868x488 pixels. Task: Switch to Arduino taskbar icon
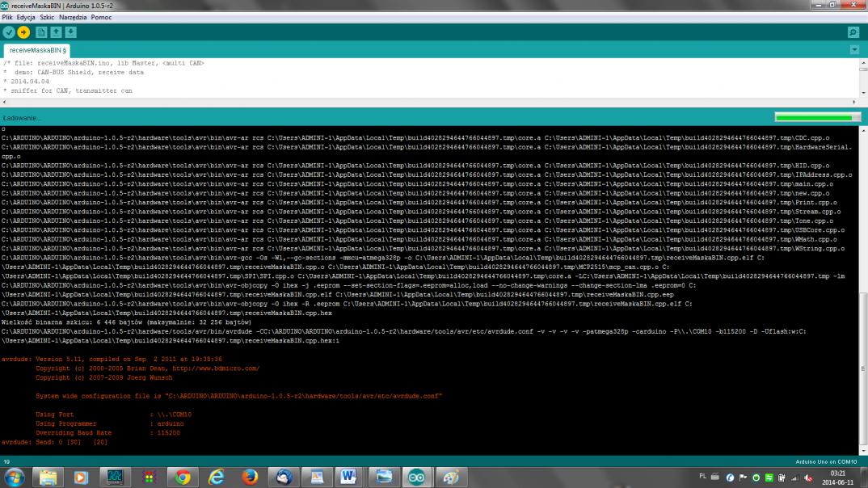click(x=416, y=477)
